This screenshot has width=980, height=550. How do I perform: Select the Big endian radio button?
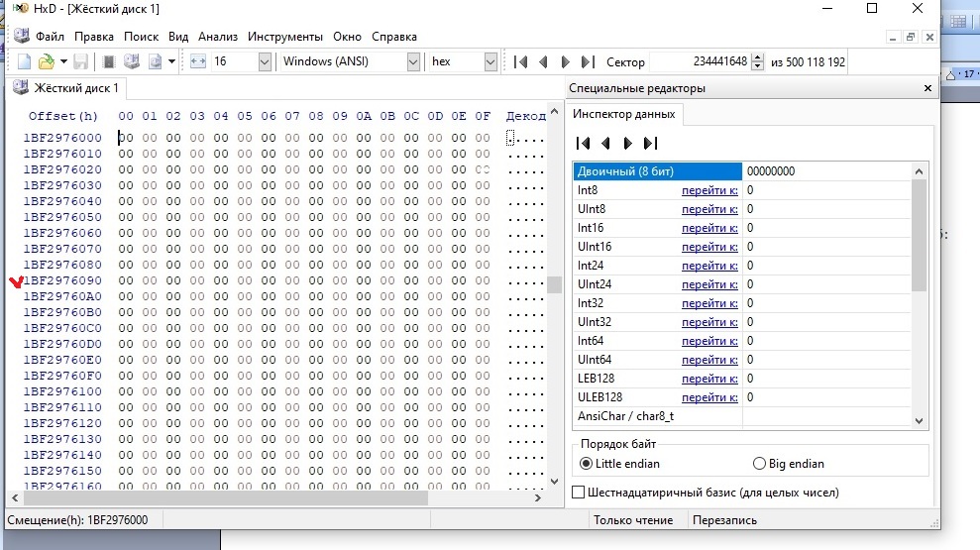coord(759,464)
